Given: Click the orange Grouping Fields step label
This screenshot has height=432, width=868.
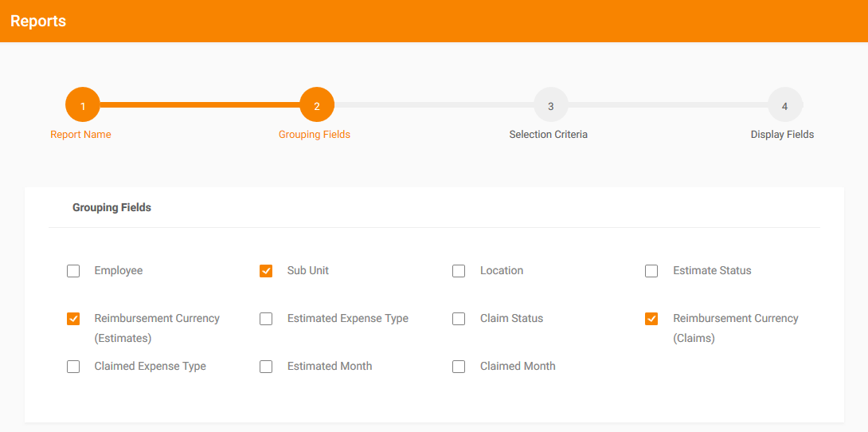Looking at the screenshot, I should point(315,135).
